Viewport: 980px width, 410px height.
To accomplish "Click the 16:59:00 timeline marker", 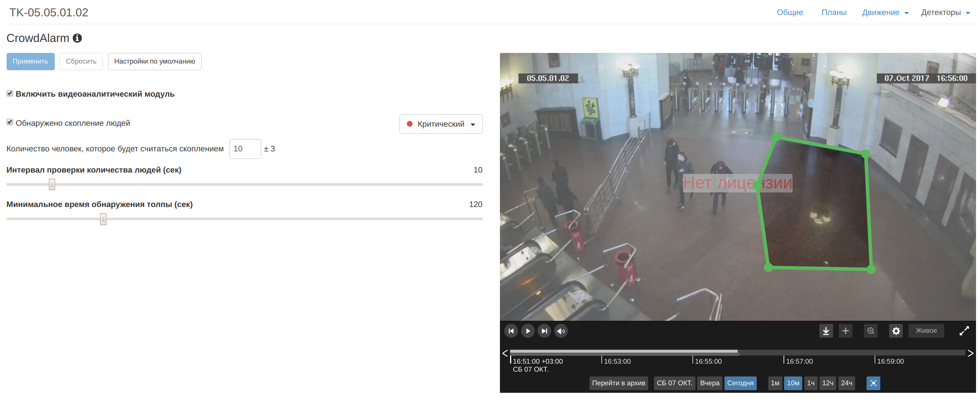I will (890, 361).
